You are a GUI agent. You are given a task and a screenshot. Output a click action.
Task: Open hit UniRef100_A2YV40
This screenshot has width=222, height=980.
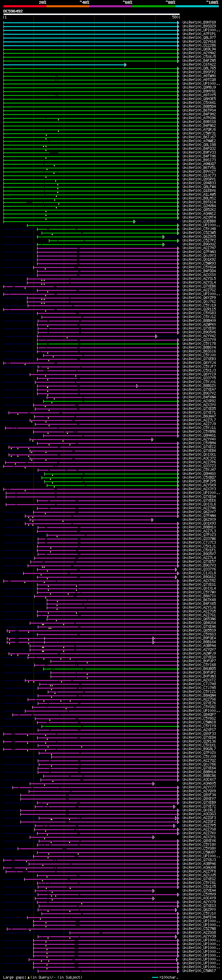[199, 439]
